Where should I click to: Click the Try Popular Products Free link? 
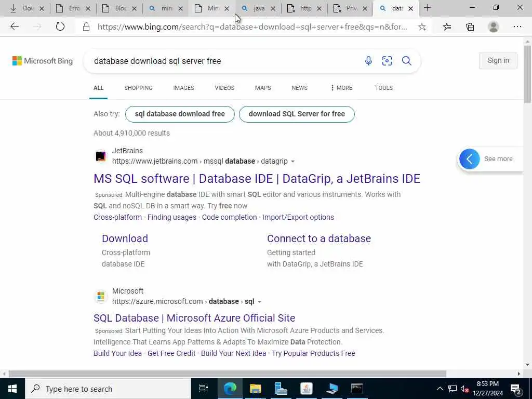313,353
